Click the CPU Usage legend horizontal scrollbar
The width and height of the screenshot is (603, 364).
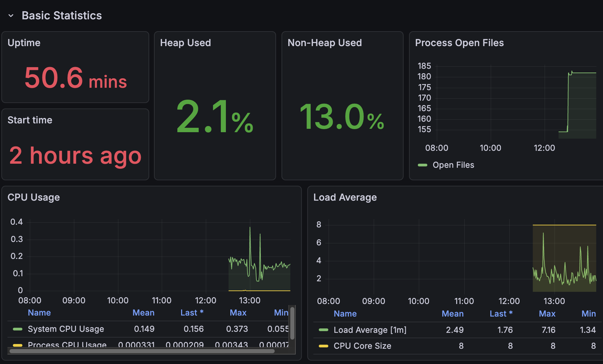[x=142, y=351]
